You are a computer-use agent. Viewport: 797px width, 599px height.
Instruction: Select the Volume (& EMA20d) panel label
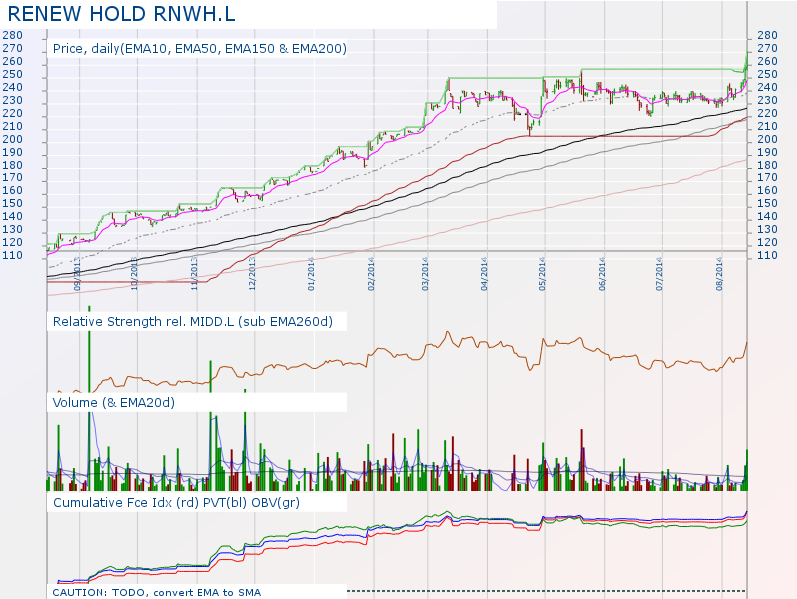coord(114,403)
